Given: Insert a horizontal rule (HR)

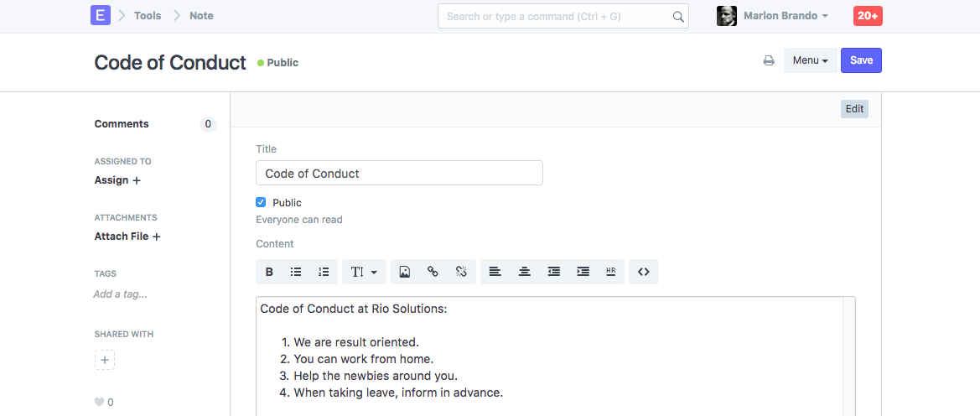Looking at the screenshot, I should 610,272.
